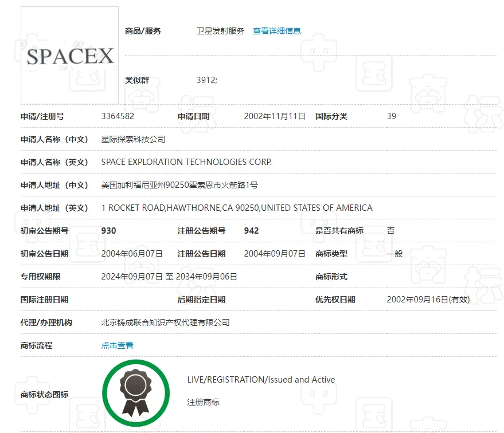Click the 后期指定日期 label
The width and height of the screenshot is (504, 433).
(201, 300)
